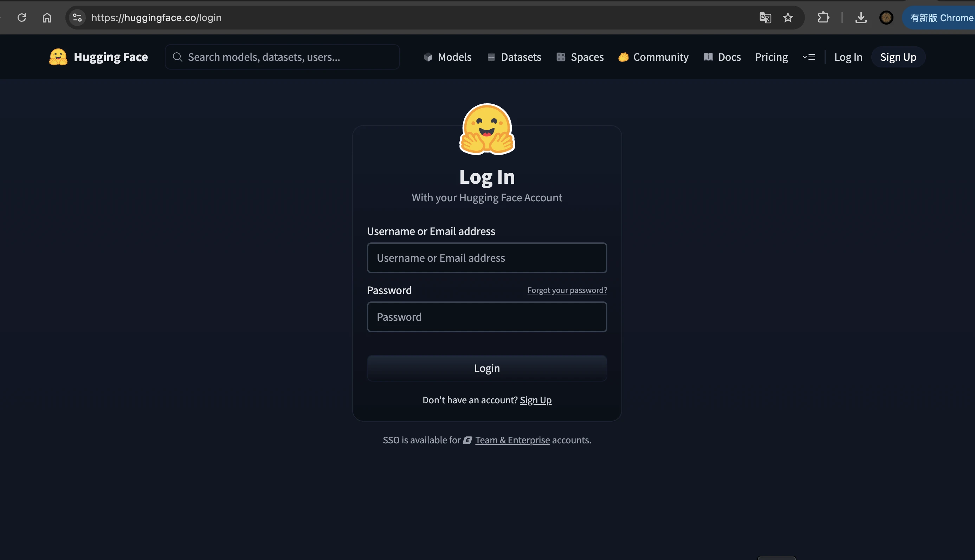
Task: Click the Team & Enterprise link
Action: pyautogui.click(x=512, y=440)
